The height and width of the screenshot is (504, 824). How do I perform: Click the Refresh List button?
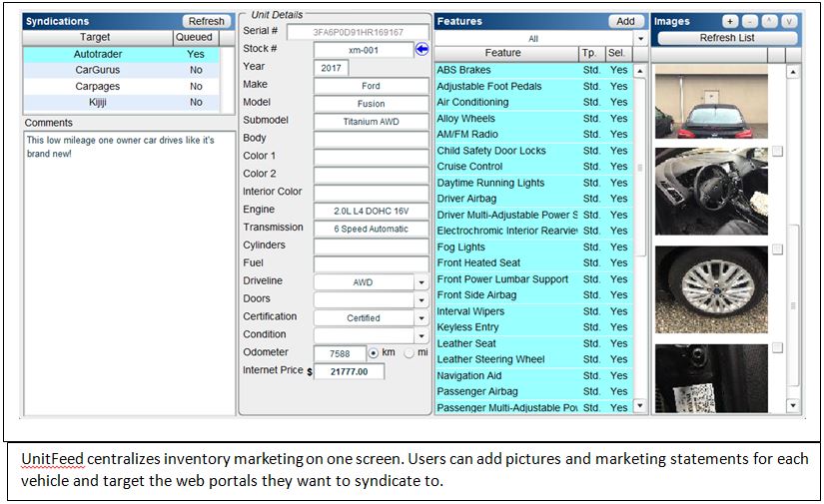pos(727,38)
